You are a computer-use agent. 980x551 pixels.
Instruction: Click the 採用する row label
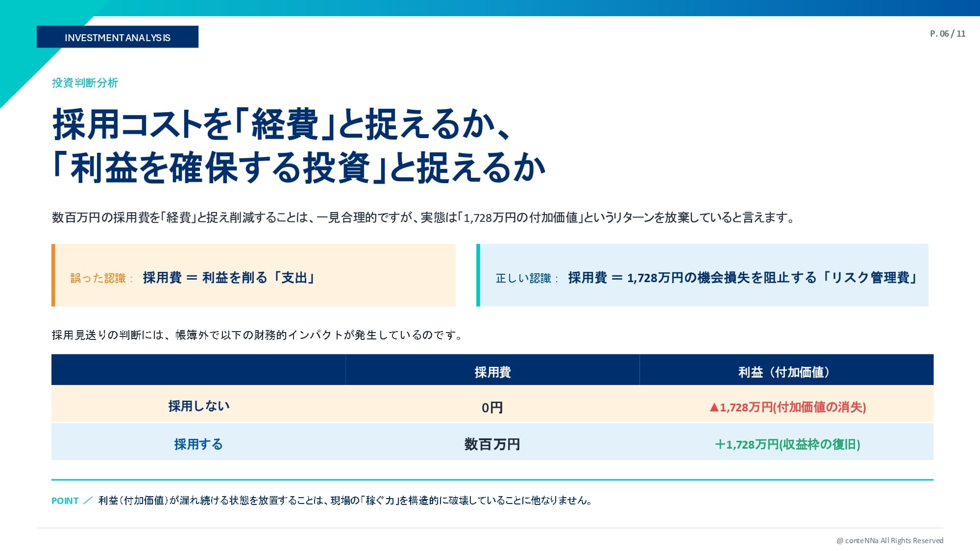[198, 444]
